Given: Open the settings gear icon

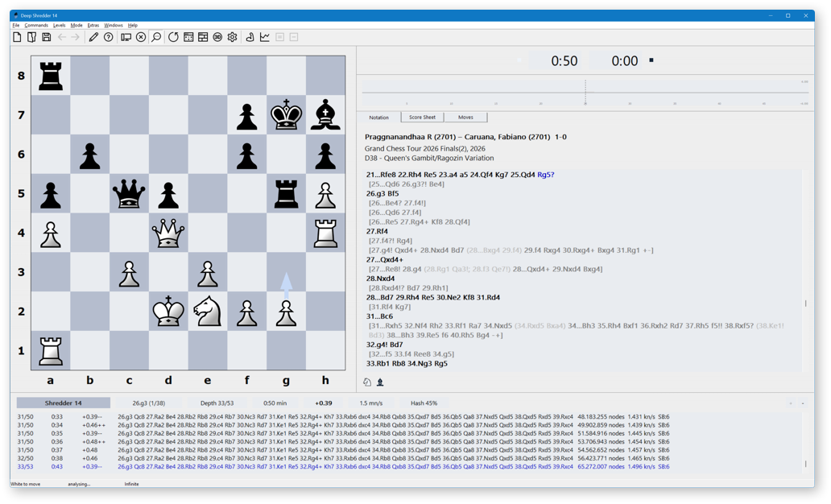Looking at the screenshot, I should pos(232,37).
